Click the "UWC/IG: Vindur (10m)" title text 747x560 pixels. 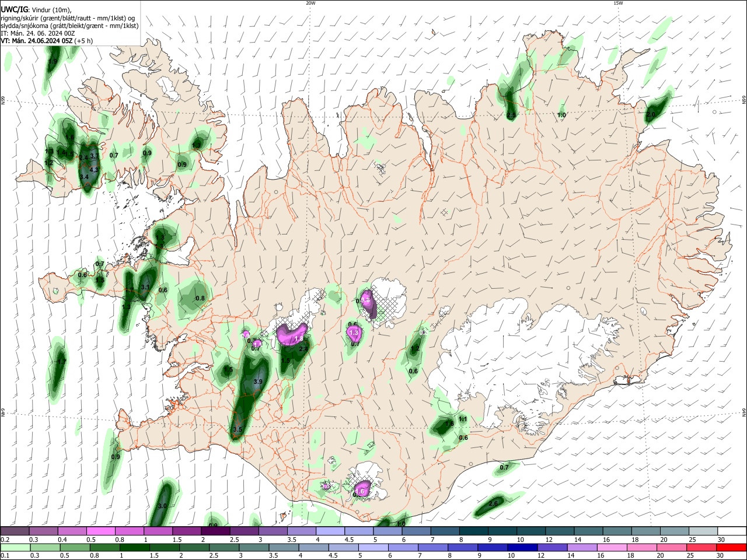point(36,9)
